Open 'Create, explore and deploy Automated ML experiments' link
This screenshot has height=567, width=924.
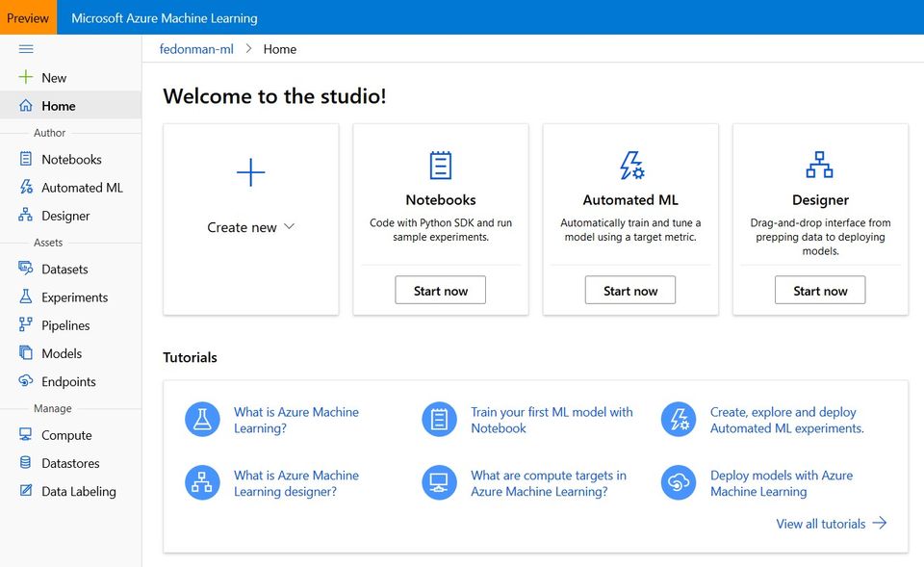(x=786, y=420)
